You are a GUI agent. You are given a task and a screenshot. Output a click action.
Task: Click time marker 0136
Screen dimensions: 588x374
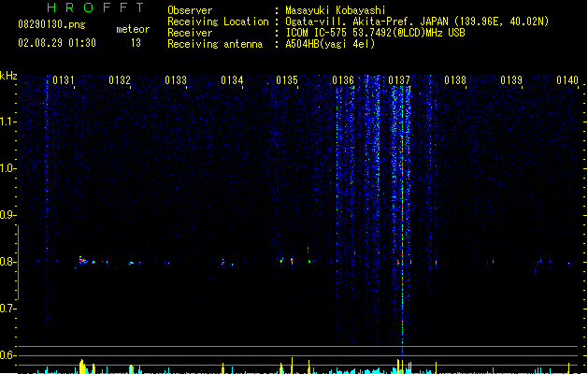coord(343,80)
